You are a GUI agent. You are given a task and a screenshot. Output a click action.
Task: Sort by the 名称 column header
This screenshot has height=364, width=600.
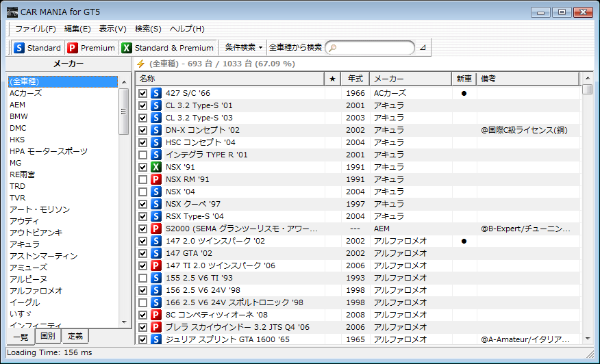230,79
